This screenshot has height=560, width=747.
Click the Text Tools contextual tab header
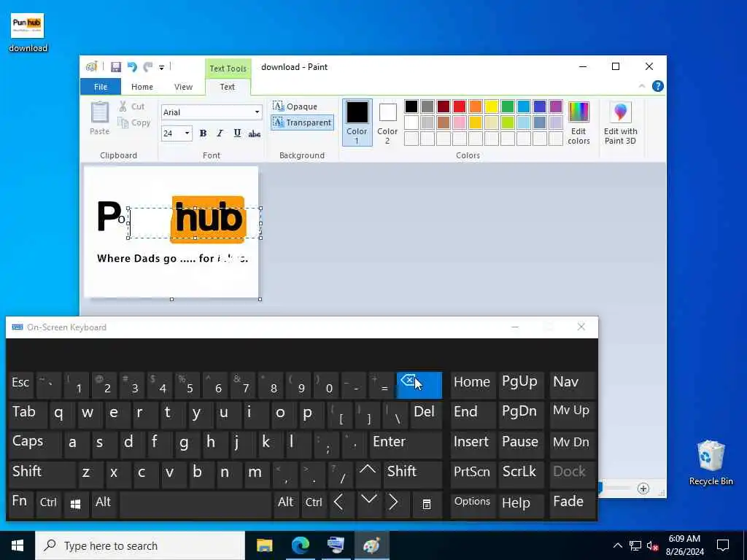228,69
